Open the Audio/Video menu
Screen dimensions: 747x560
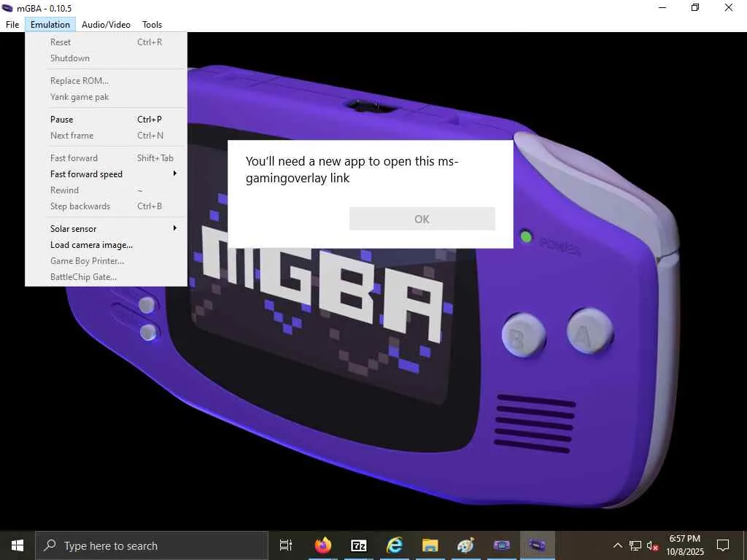coord(106,24)
